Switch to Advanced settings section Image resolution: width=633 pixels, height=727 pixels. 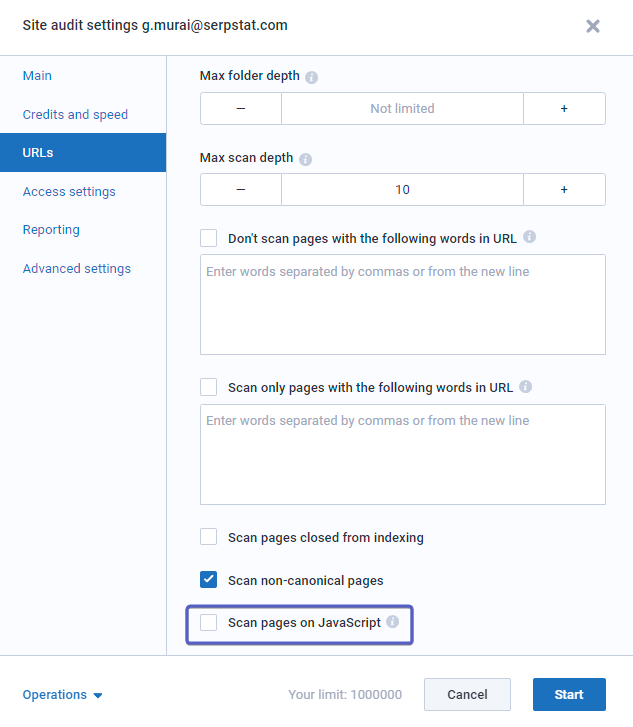point(77,269)
